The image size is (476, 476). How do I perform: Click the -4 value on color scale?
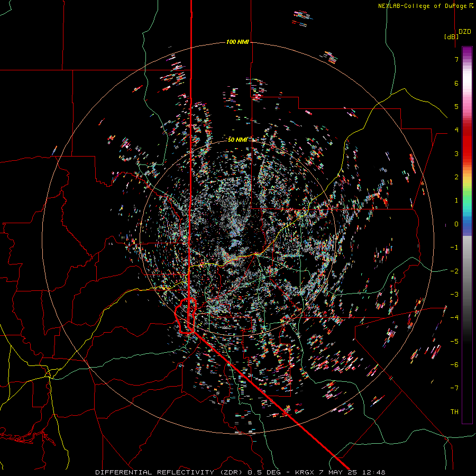point(454,318)
